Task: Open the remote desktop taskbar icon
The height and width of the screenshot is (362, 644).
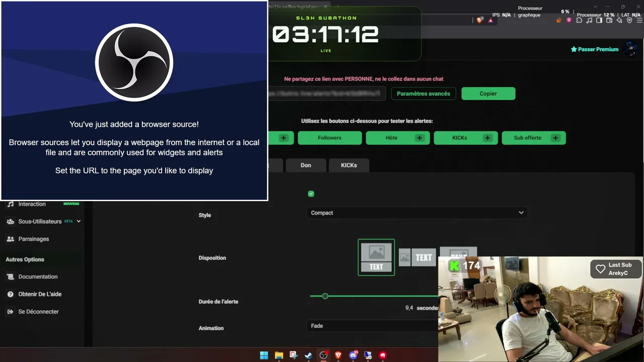Action: pyautogui.click(x=368, y=355)
